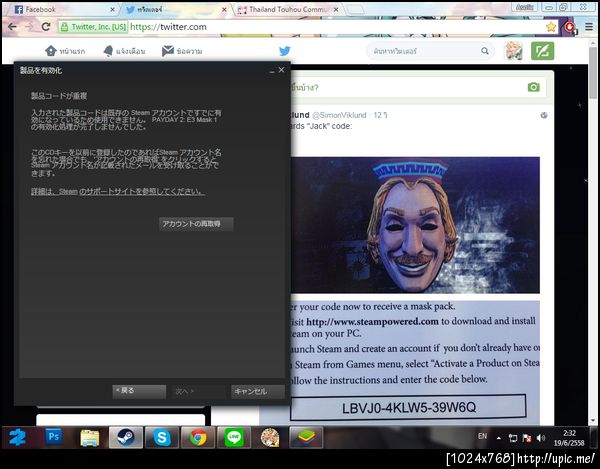Click the Steam support site link
The height and width of the screenshot is (469, 600).
[x=118, y=191]
